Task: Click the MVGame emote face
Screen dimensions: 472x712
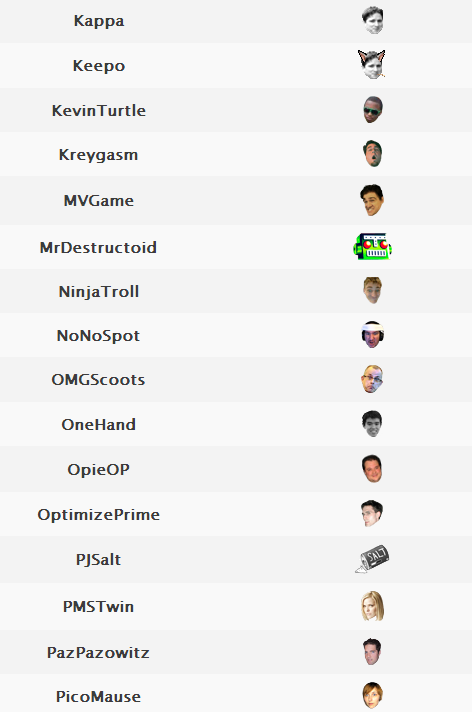Action: point(372,200)
